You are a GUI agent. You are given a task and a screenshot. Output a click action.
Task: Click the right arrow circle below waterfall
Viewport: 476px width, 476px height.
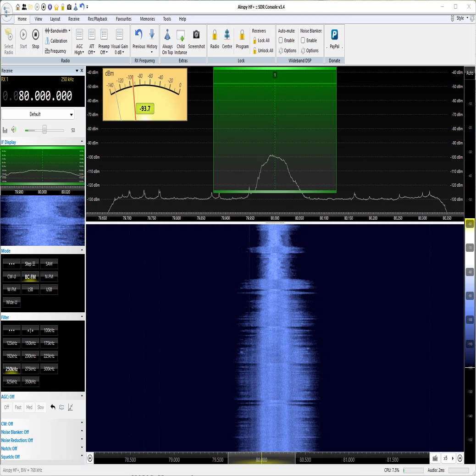coord(460,458)
